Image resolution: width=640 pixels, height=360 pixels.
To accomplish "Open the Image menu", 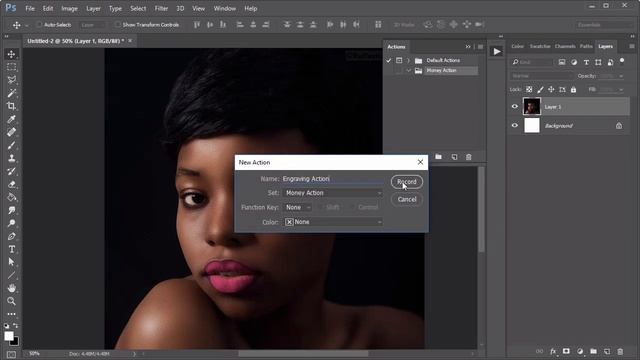I will pyautogui.click(x=69, y=8).
